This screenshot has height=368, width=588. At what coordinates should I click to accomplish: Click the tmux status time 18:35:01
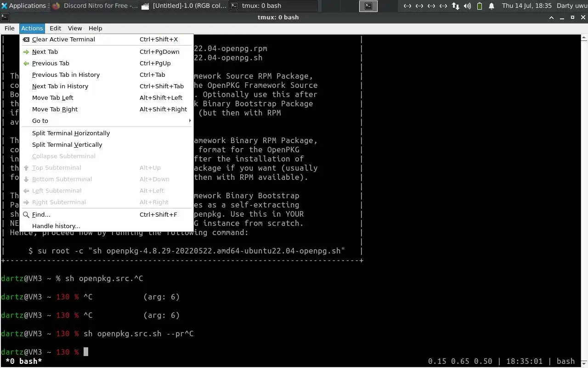click(x=524, y=361)
